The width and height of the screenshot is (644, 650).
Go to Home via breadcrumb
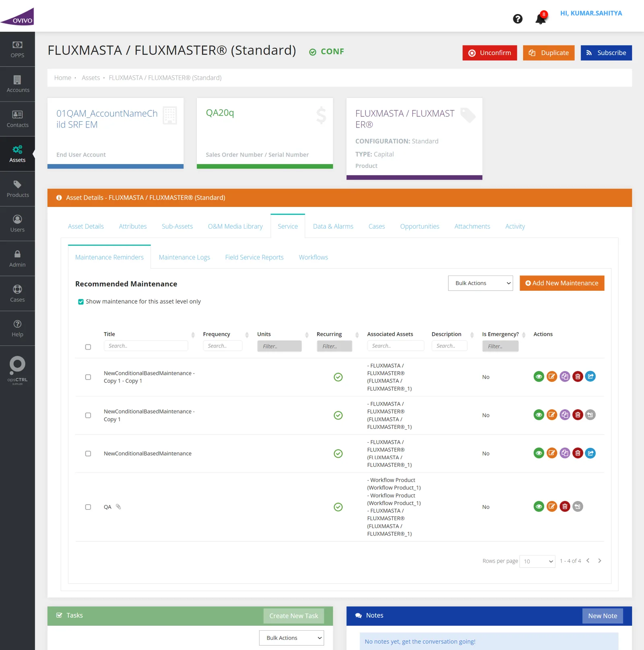(x=63, y=78)
